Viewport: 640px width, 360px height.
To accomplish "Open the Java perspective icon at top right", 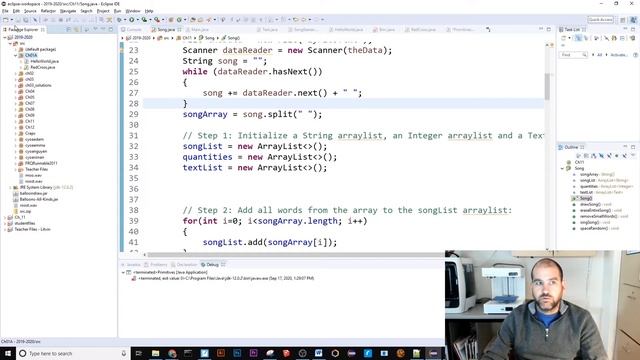I will coord(633,20).
